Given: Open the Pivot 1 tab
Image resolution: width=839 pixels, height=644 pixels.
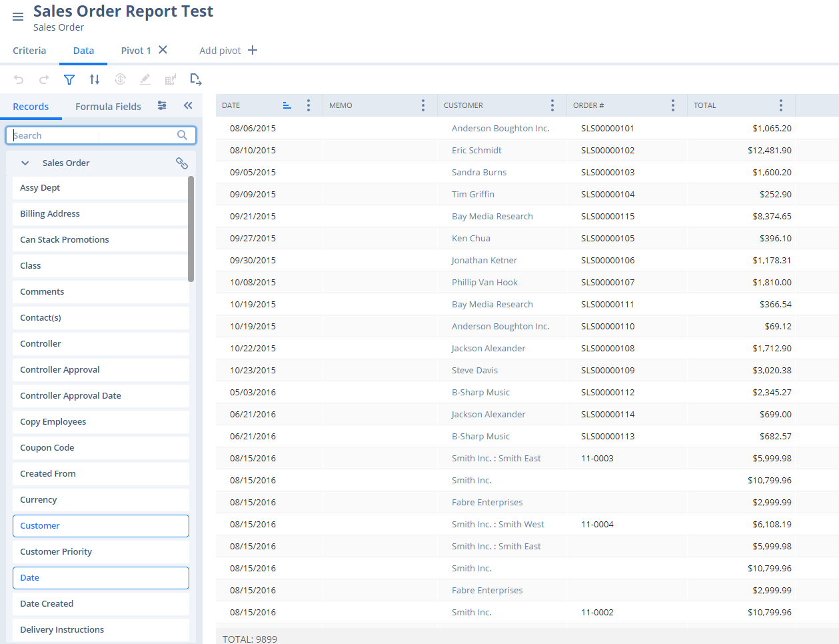Looking at the screenshot, I should pyautogui.click(x=136, y=51).
